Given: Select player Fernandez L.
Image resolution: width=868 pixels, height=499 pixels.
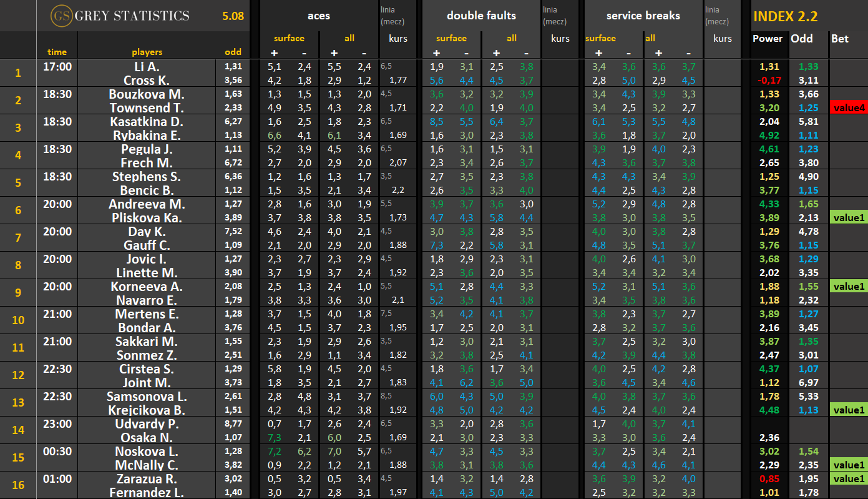Looking at the screenshot, I should click(x=147, y=492).
